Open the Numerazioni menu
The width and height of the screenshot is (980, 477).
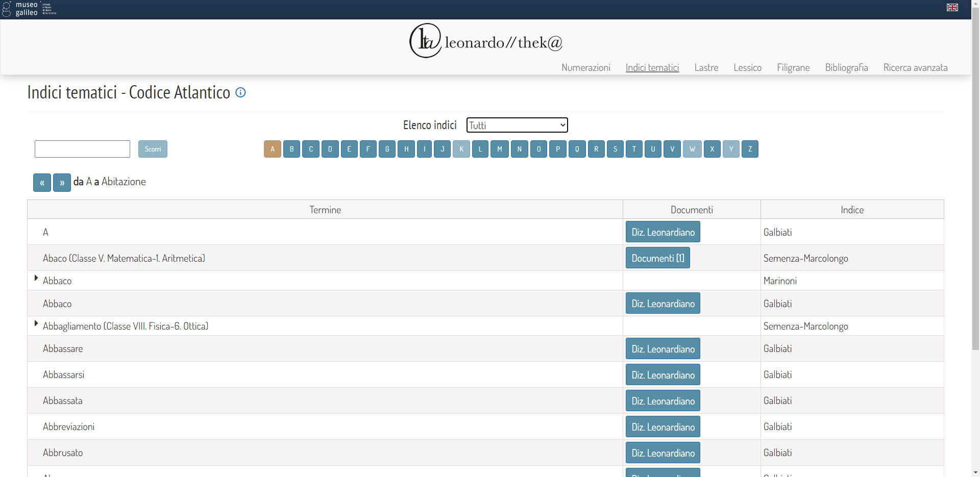tap(585, 67)
